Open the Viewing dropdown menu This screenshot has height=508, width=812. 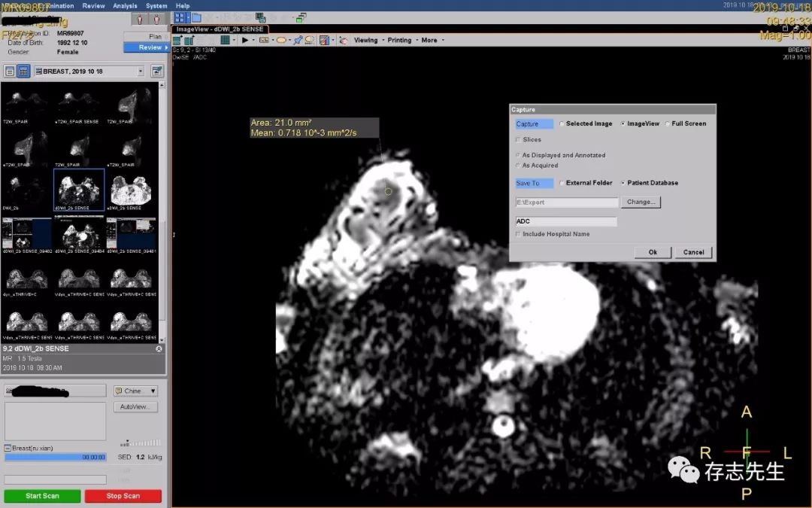pos(366,40)
